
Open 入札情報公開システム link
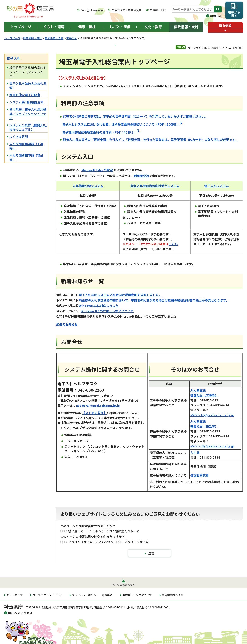point(88,186)
